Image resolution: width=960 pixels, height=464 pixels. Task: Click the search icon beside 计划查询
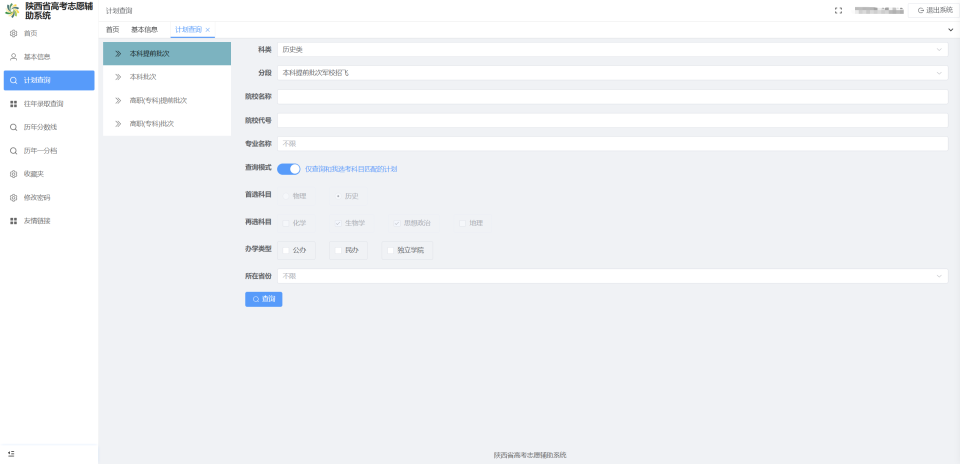click(13, 81)
